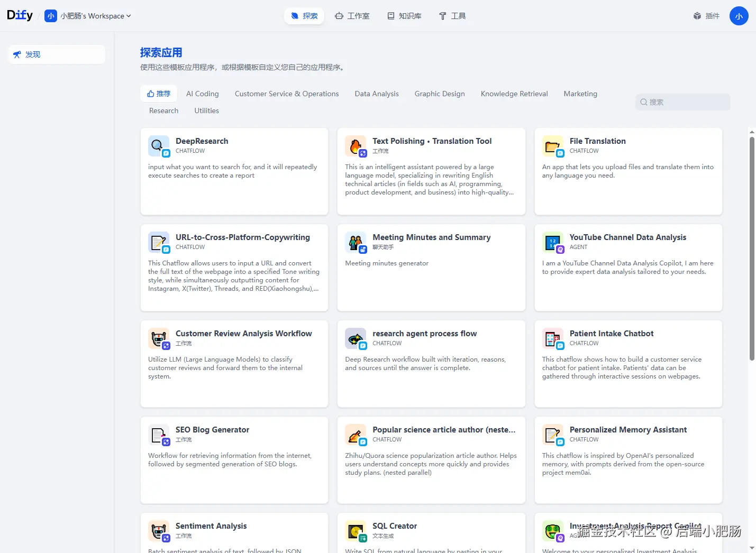This screenshot has width=756, height=553.
Task: Open Text Polishing • Translation Tool title
Action: pyautogui.click(x=432, y=141)
